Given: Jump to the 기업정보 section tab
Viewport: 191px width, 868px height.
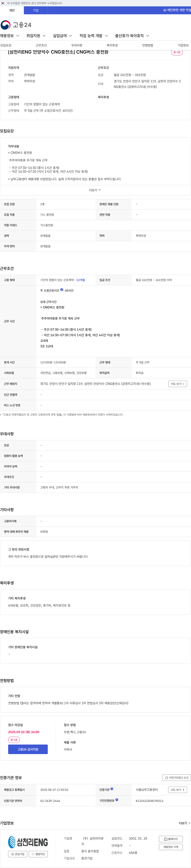Looking at the screenshot, I should (183, 45).
